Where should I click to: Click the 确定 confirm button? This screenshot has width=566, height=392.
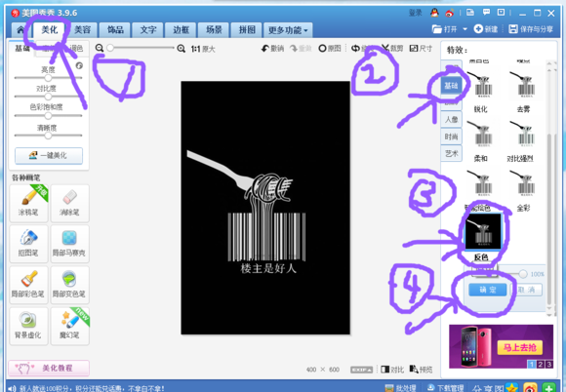click(487, 290)
